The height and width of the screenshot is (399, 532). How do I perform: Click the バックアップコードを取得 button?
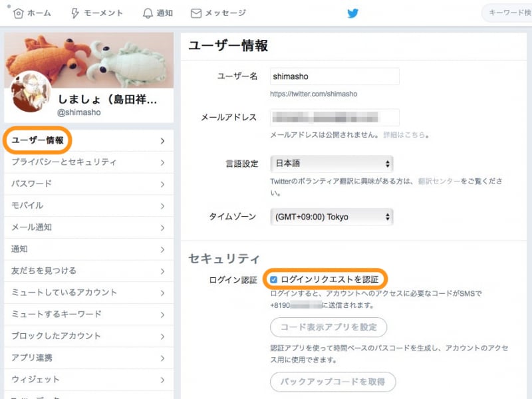(x=332, y=382)
